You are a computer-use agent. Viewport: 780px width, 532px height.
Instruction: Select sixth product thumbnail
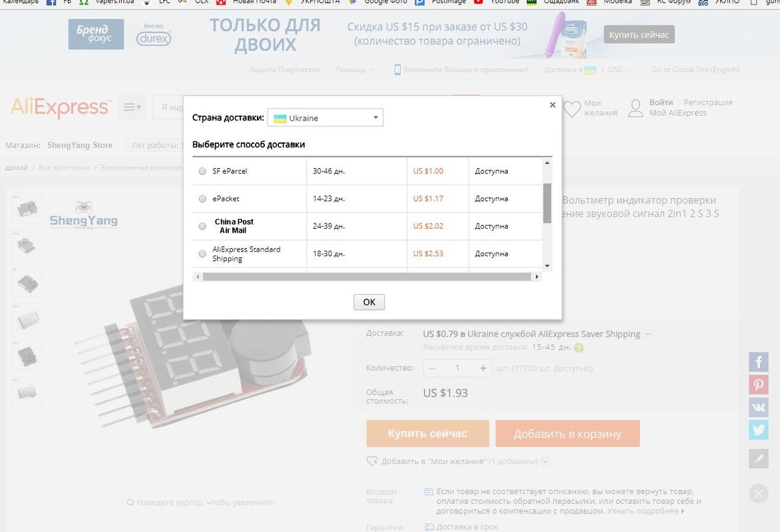tap(27, 392)
